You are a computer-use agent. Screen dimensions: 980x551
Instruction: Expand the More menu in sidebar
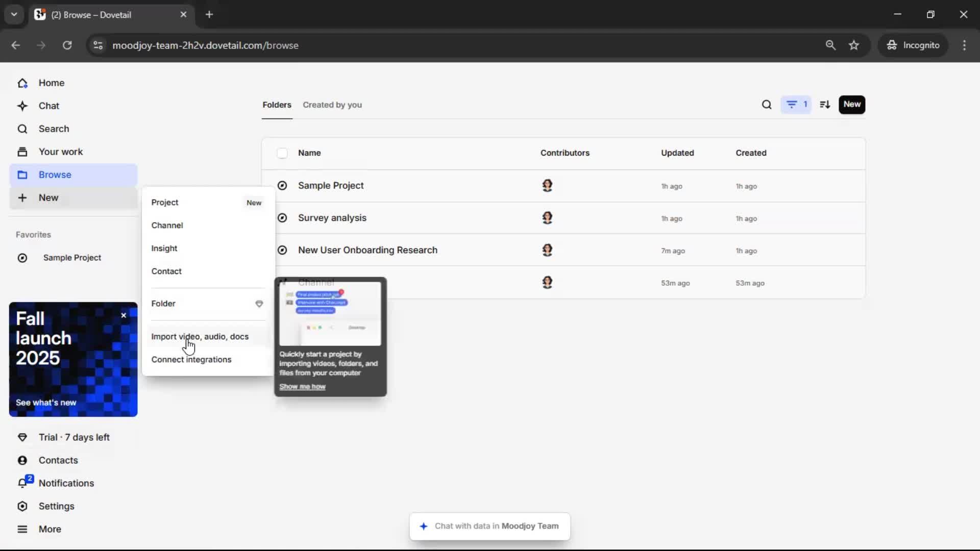click(50, 529)
